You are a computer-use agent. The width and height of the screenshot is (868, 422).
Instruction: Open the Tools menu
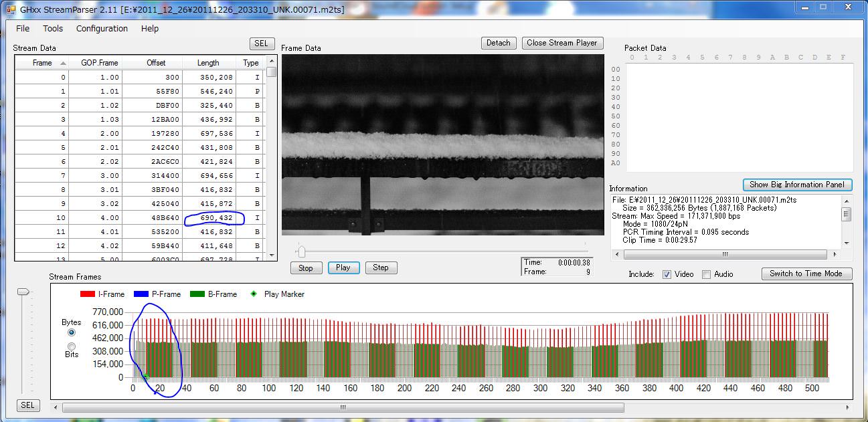[53, 29]
